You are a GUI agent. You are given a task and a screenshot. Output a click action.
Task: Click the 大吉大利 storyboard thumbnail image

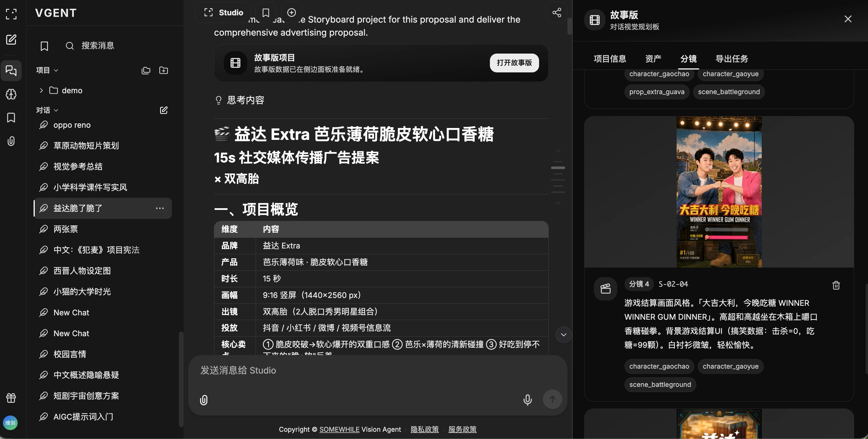click(719, 192)
